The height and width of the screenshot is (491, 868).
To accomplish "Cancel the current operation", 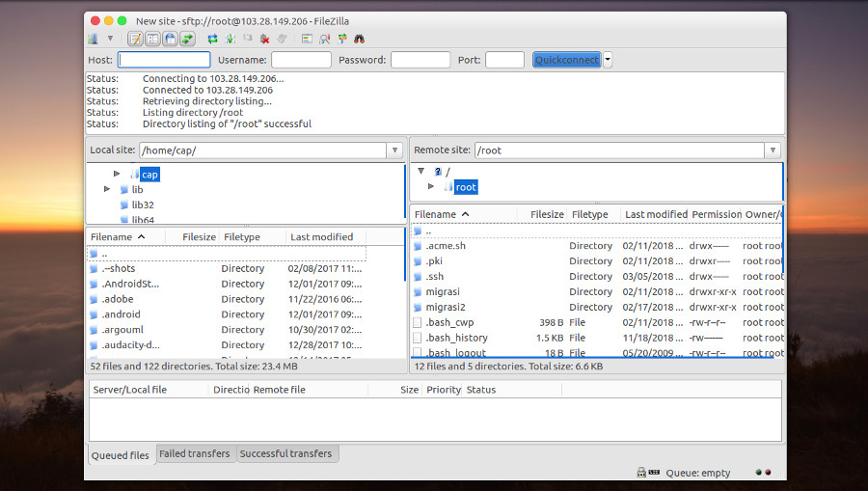I will (x=248, y=39).
